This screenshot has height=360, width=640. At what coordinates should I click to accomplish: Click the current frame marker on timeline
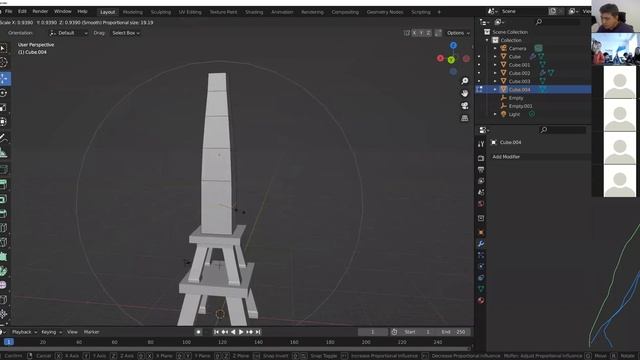[9, 342]
